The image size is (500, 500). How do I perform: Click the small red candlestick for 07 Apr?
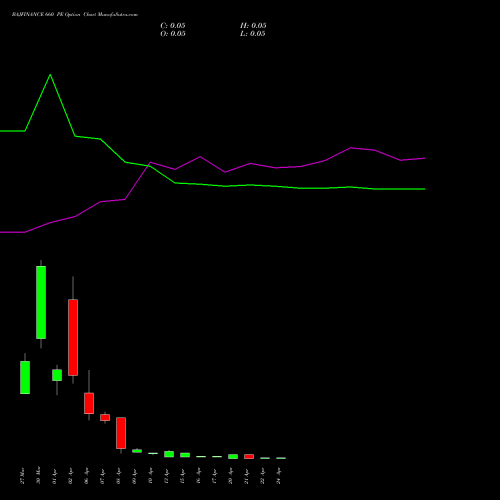[105, 417]
